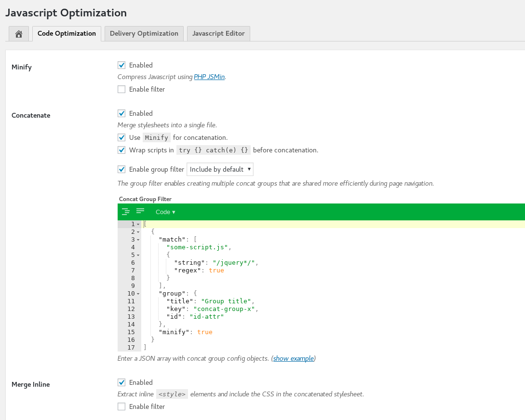Collapse the fold arrow on line 1

click(138, 224)
